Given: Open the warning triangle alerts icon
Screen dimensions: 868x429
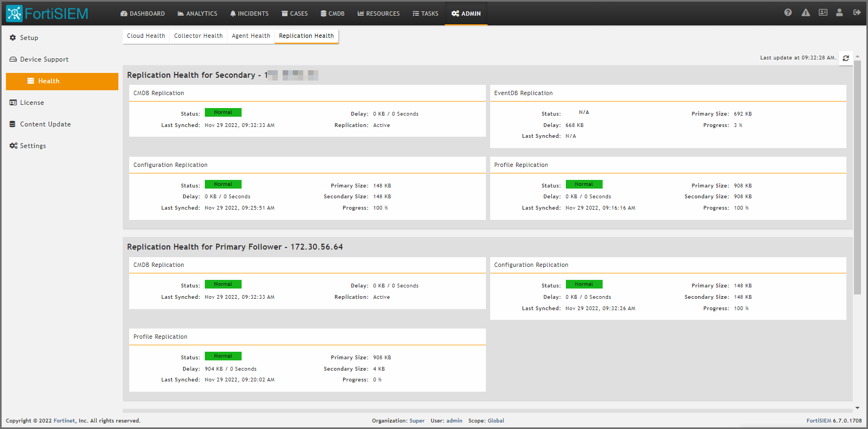Looking at the screenshot, I should [806, 12].
